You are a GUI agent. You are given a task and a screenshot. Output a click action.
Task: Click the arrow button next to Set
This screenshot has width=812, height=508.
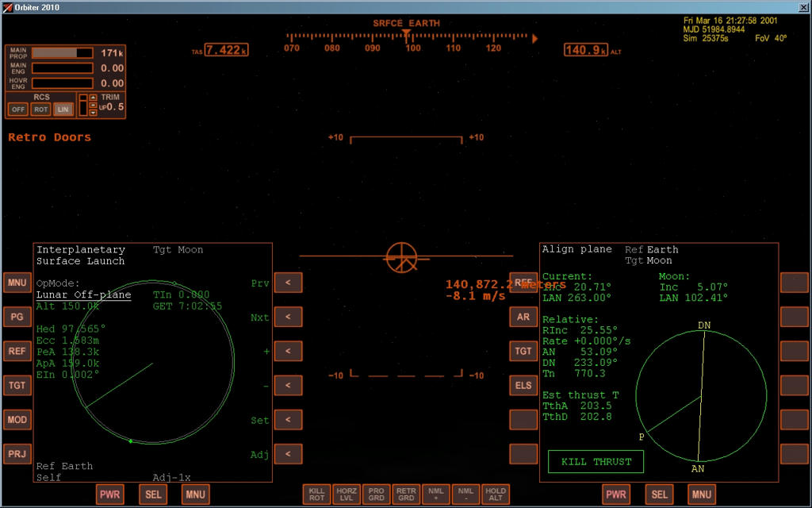[288, 419]
